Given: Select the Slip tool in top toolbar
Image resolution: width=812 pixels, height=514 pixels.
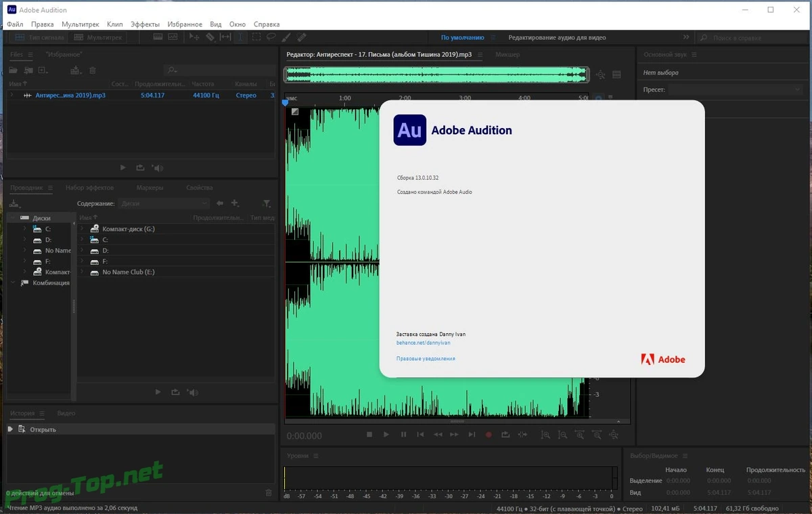Looking at the screenshot, I should pyautogui.click(x=225, y=37).
